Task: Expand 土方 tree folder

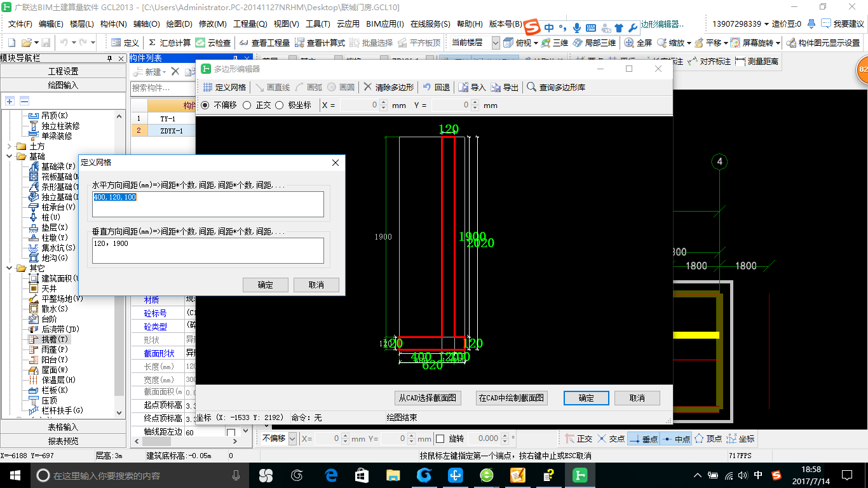Action: [x=9, y=146]
